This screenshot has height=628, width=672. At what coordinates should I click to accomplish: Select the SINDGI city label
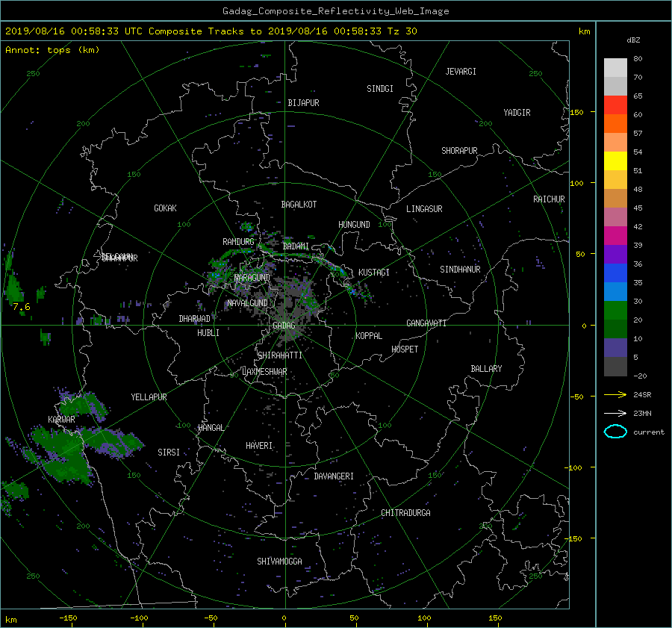(x=380, y=88)
